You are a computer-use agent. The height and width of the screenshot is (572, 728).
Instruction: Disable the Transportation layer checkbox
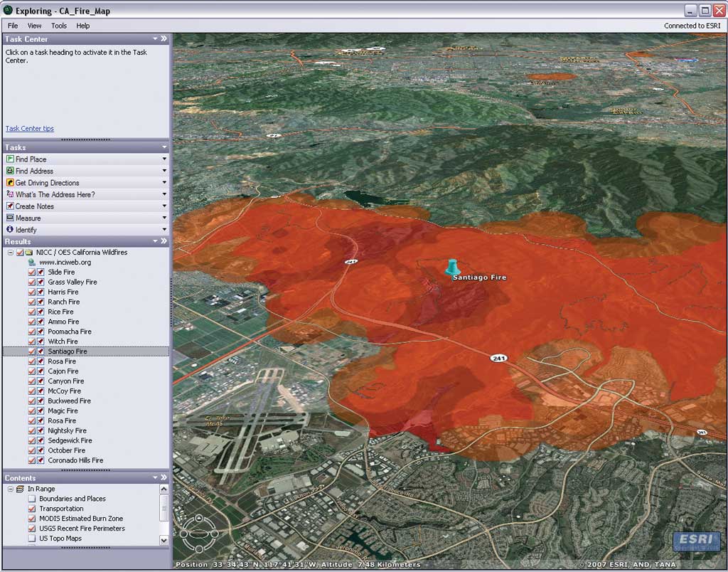coord(31,509)
